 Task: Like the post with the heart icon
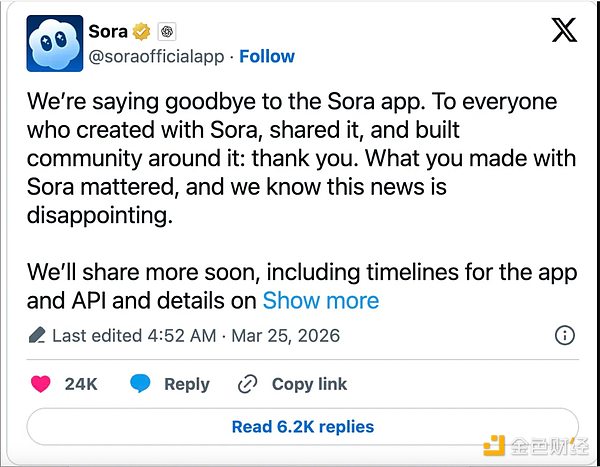41,384
